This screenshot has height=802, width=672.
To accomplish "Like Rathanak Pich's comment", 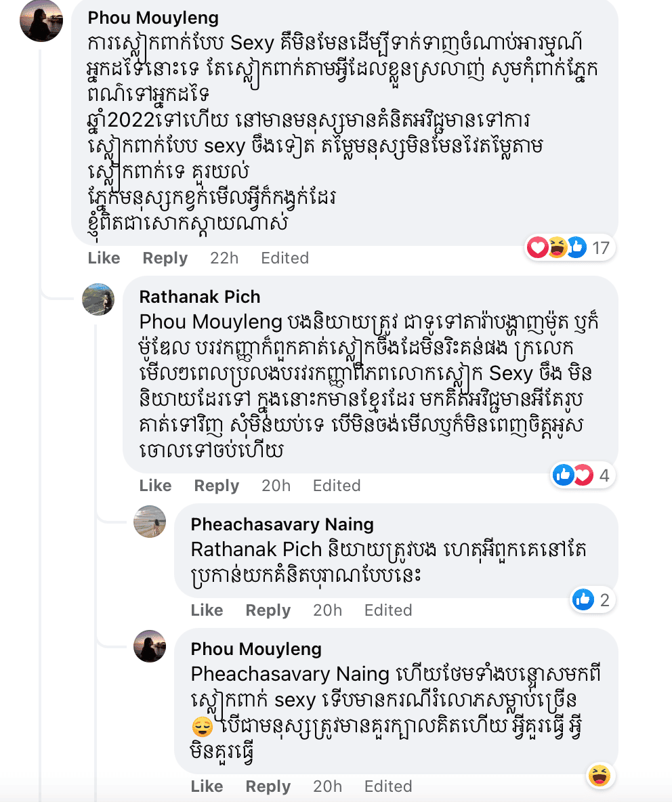I will (x=155, y=486).
